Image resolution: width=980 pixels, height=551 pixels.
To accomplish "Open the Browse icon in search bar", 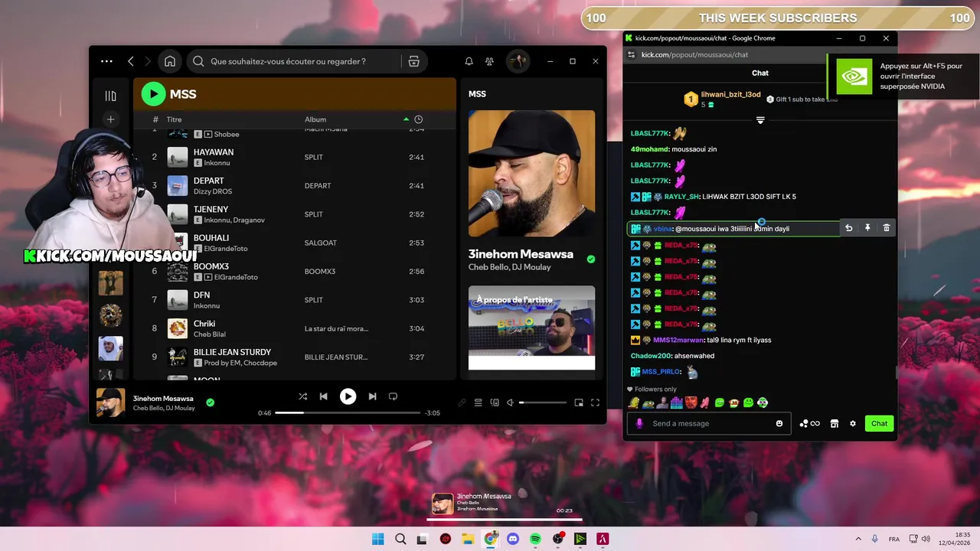I will 413,61.
